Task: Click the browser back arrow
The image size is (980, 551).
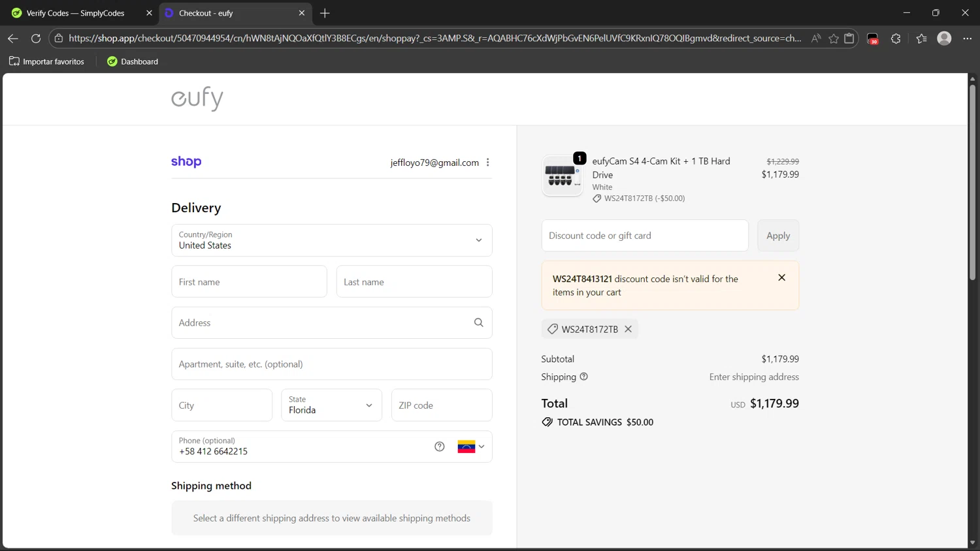Action: (x=12, y=39)
